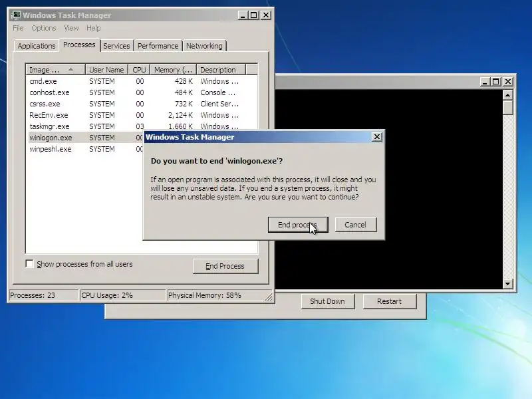532x399 pixels.
Task: Go to the Performance tab
Action: (x=158, y=46)
